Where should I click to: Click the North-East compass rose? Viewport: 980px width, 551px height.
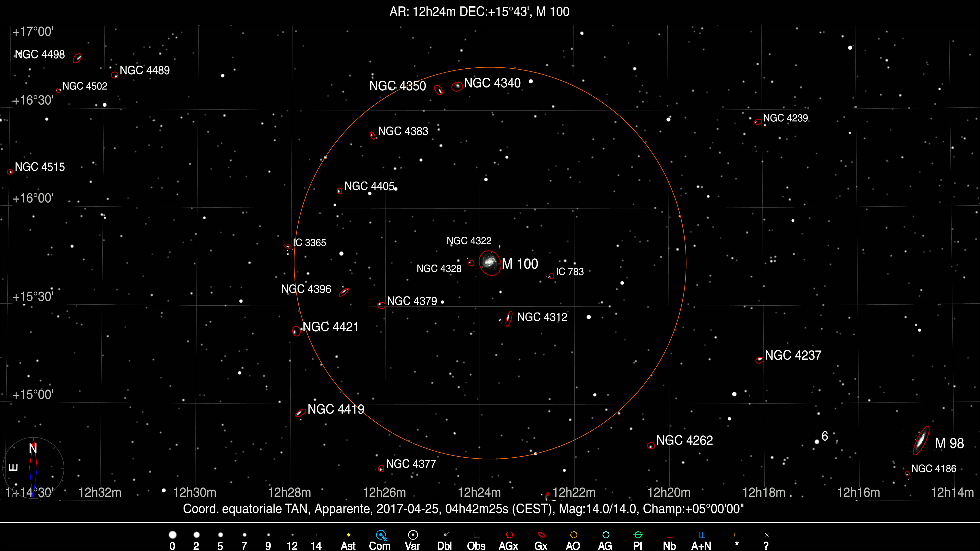33,468
